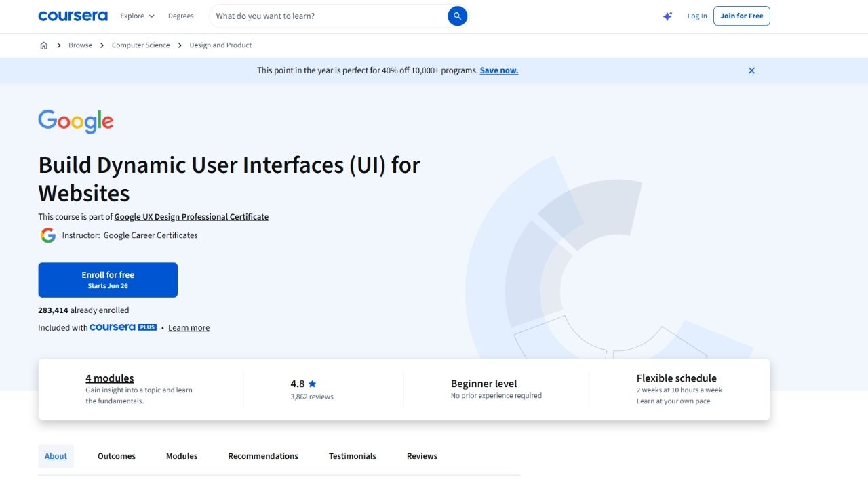
Task: Click the course title heading
Action: (x=229, y=179)
